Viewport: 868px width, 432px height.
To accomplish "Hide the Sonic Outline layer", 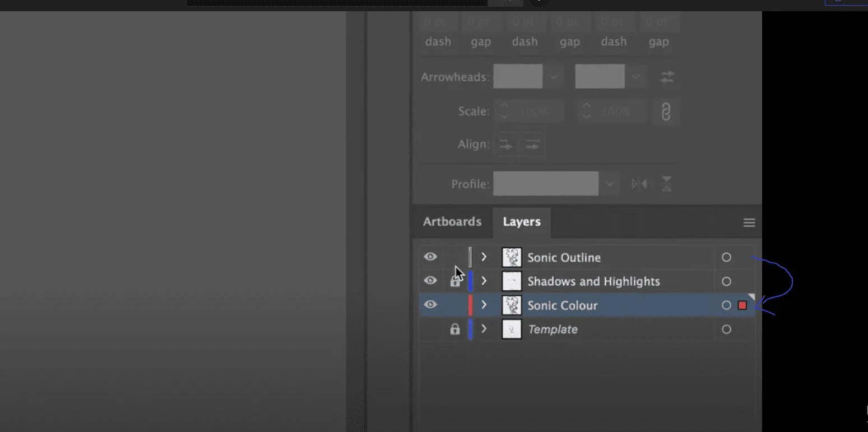I will tap(430, 257).
